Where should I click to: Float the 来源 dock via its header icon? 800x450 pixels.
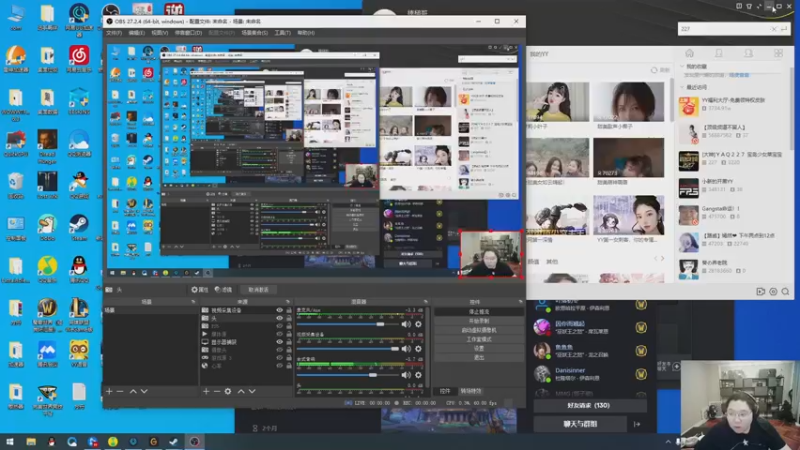click(x=288, y=302)
